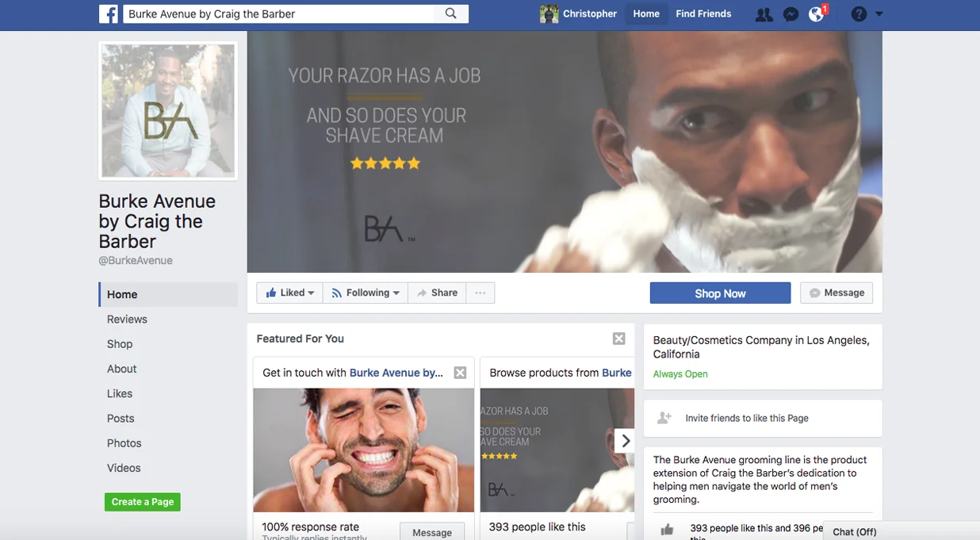Open the shave cream cover photo

565,151
